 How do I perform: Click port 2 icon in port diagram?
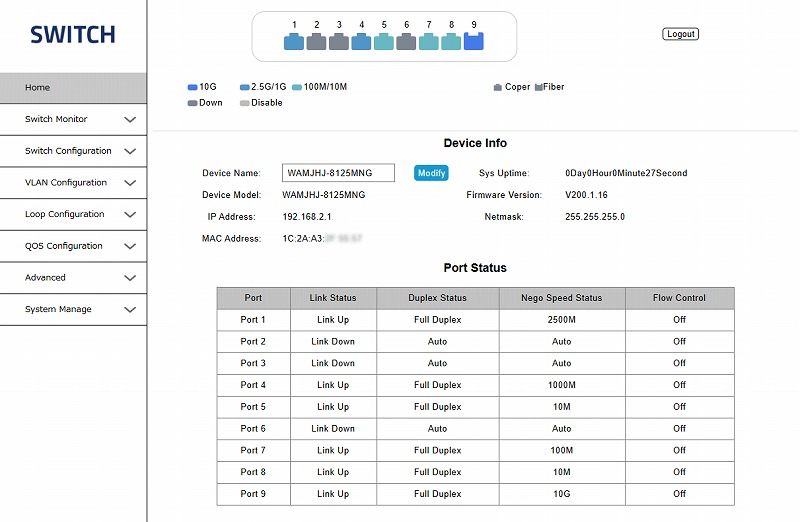click(316, 42)
